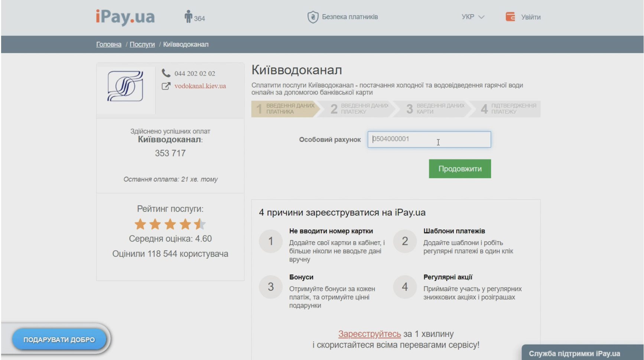Click the wallet login icon
This screenshot has width=644, height=360.
point(510,17)
